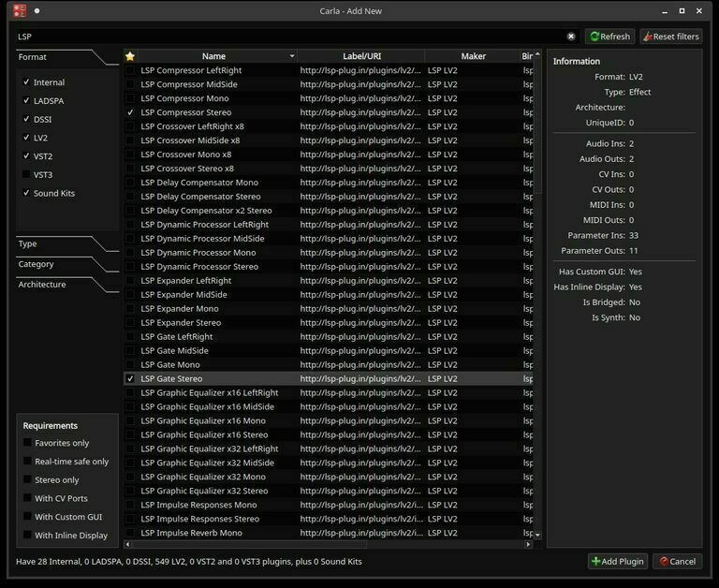Uncheck favorite box for LSP Gate Stereo
Viewport: 719px width, 588px height.
pyautogui.click(x=131, y=379)
